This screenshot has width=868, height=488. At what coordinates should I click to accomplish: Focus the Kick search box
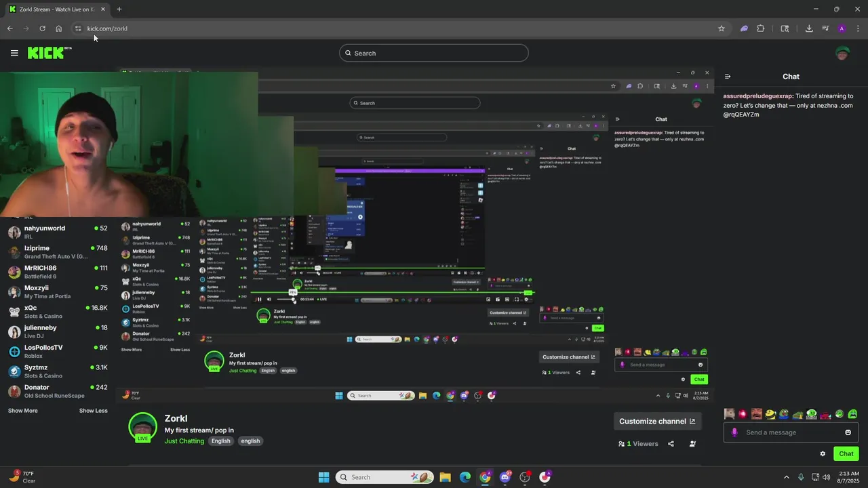434,53
